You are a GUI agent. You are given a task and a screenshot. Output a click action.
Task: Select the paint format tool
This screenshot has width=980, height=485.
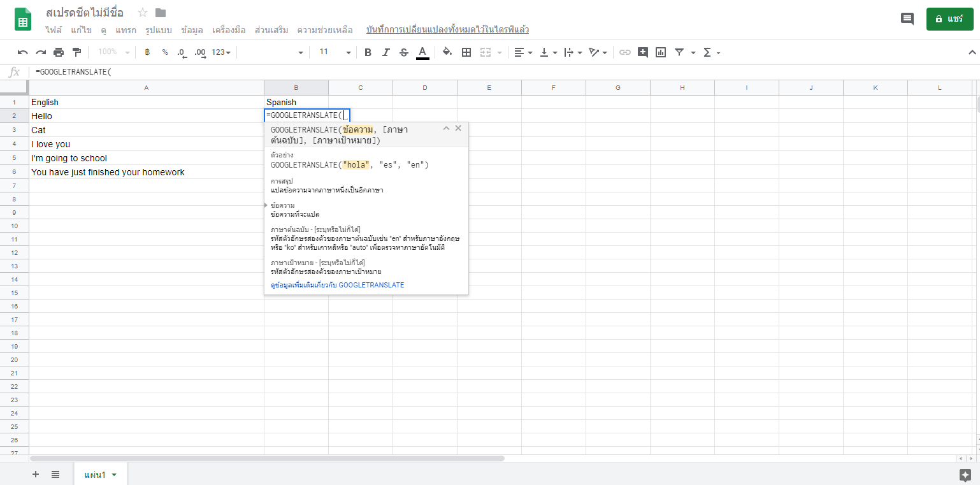pos(76,52)
